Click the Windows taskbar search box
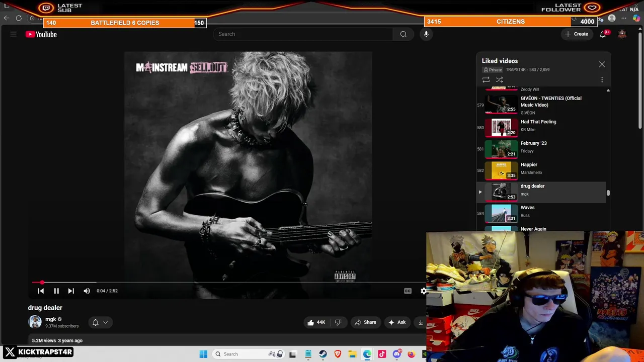The height and width of the screenshot is (362, 644). [x=248, y=354]
